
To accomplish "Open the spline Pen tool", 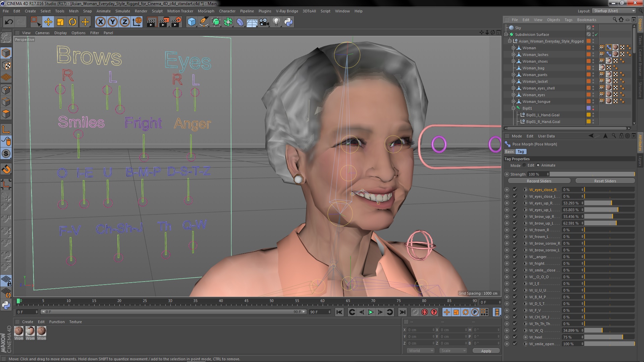I will pyautogui.click(x=204, y=22).
